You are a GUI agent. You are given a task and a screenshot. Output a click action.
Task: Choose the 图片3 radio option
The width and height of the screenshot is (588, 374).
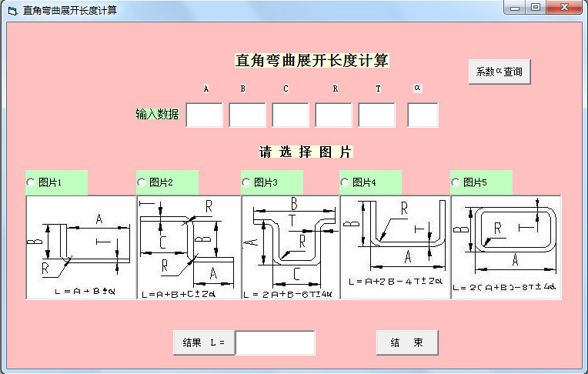coord(272,182)
